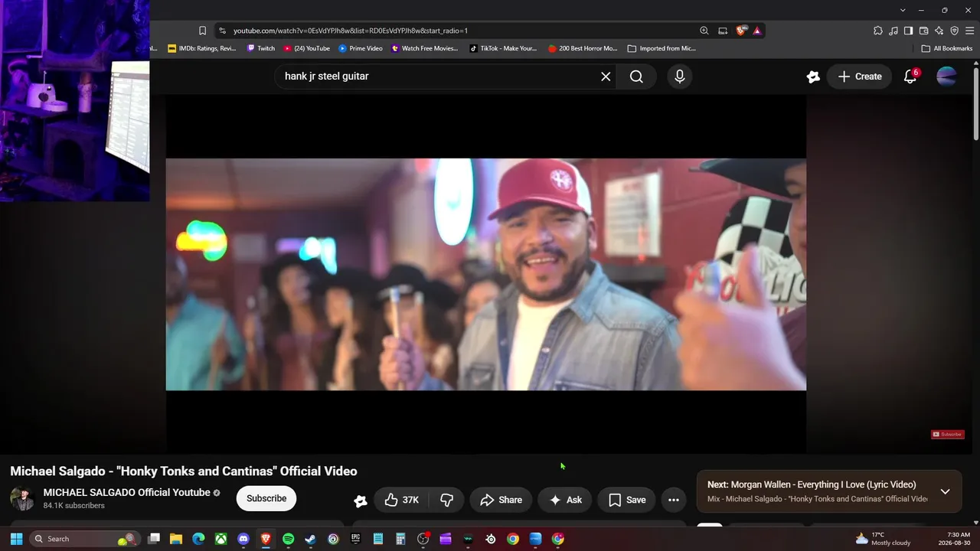Open the Brave hamburger main menu

point(970,31)
